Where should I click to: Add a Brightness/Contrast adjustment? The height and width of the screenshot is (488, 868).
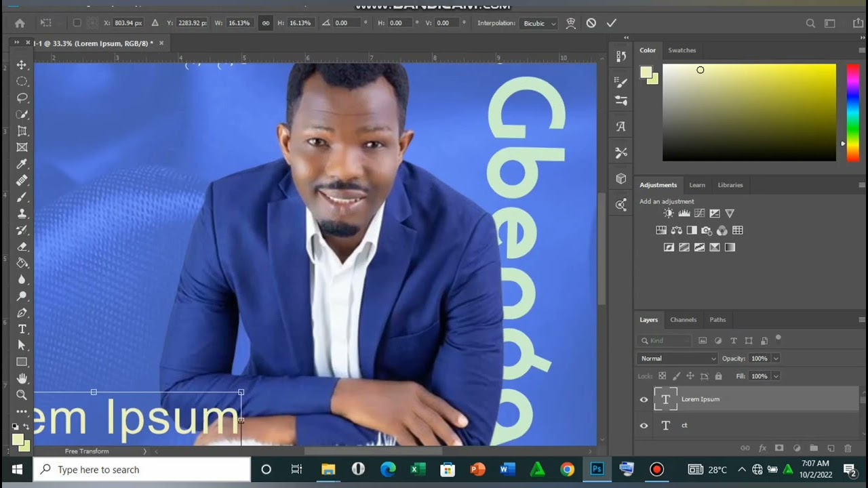(x=669, y=213)
